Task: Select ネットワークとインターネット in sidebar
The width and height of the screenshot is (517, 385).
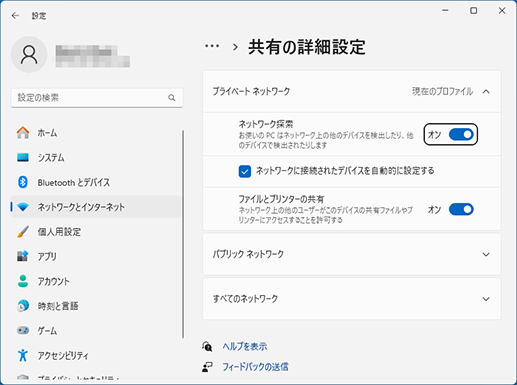Action: pos(96,207)
